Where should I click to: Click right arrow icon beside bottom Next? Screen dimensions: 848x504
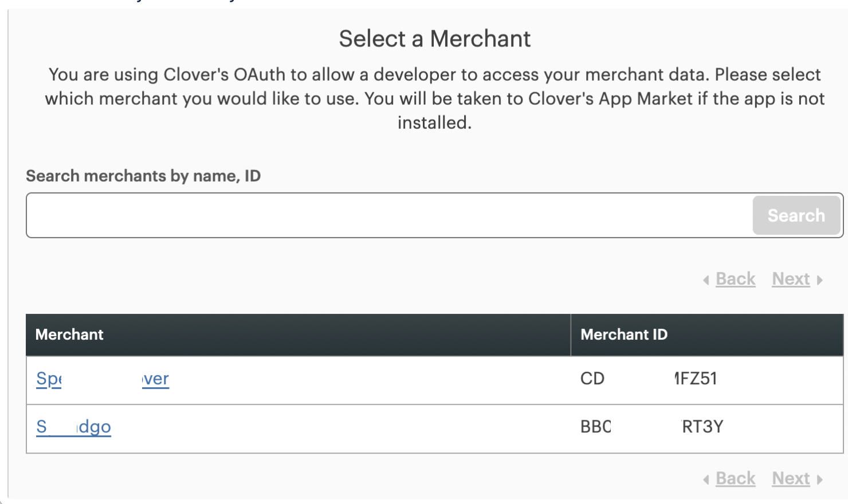tap(820, 479)
